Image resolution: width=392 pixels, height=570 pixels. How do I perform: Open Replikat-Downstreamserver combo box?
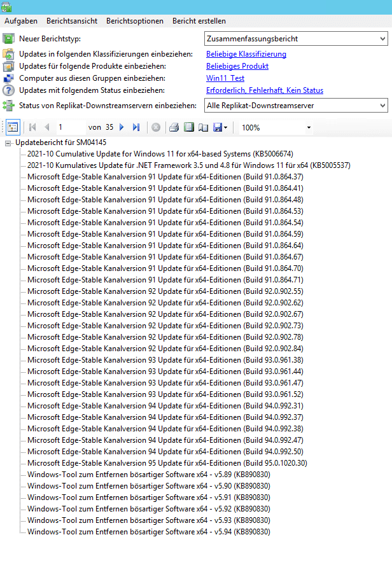[x=296, y=106]
